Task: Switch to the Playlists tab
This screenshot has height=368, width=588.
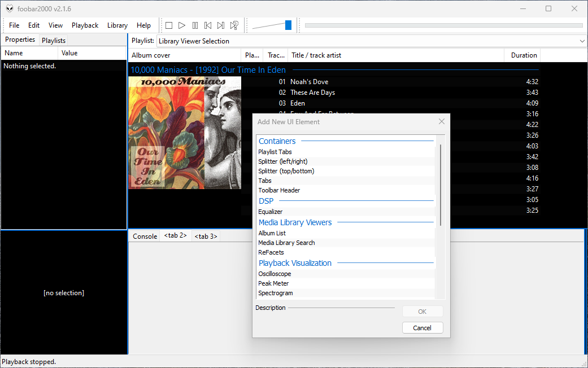Action: pyautogui.click(x=54, y=41)
